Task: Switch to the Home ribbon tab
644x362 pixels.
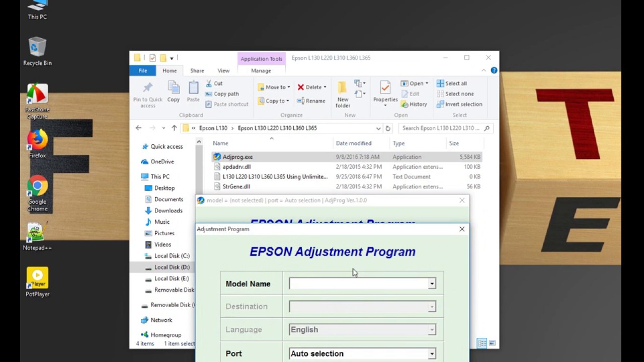Action: pos(170,71)
